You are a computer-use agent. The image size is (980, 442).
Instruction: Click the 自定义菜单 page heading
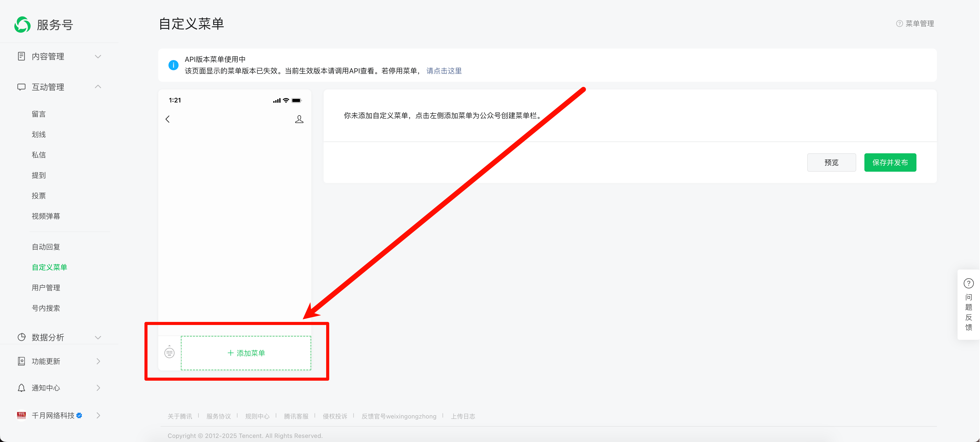(x=191, y=24)
